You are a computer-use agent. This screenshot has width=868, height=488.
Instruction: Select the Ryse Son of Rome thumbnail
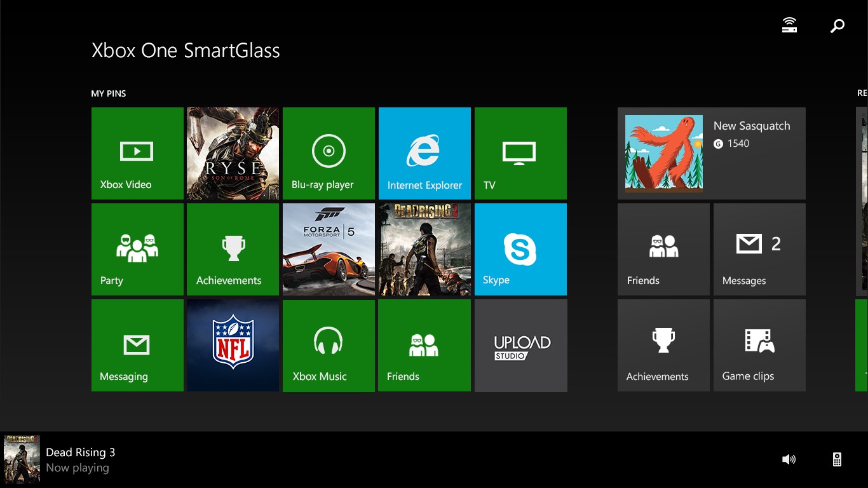pos(233,153)
